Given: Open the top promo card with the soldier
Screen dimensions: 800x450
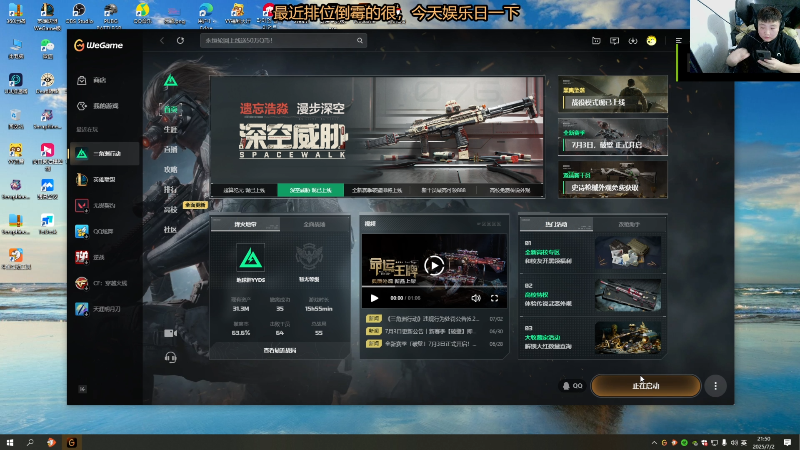Looking at the screenshot, I should pos(613,94).
